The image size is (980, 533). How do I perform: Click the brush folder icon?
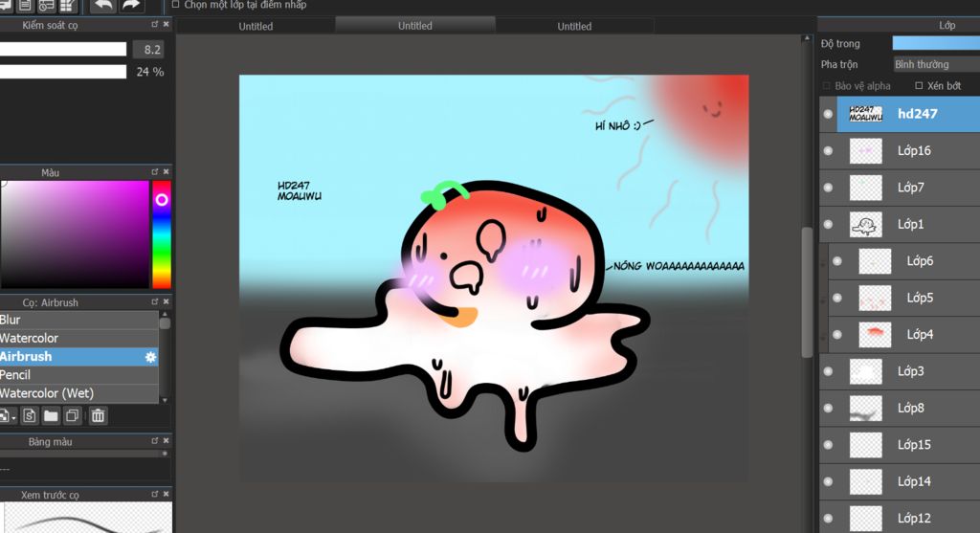pyautogui.click(x=51, y=415)
